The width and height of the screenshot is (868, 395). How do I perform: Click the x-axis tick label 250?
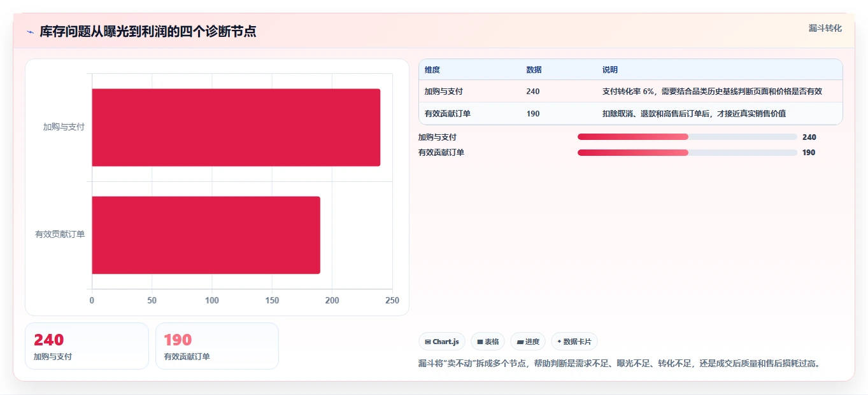tap(392, 300)
